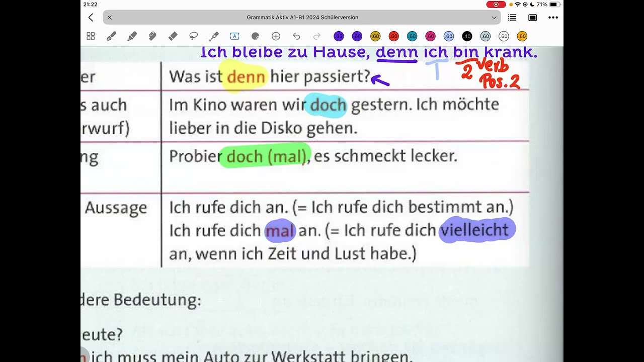Expand the document title dropdown arrow

click(x=494, y=18)
